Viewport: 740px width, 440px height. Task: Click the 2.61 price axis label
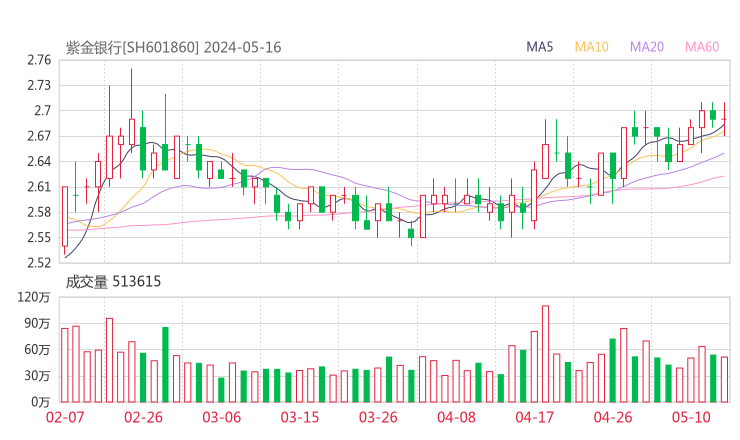point(39,187)
